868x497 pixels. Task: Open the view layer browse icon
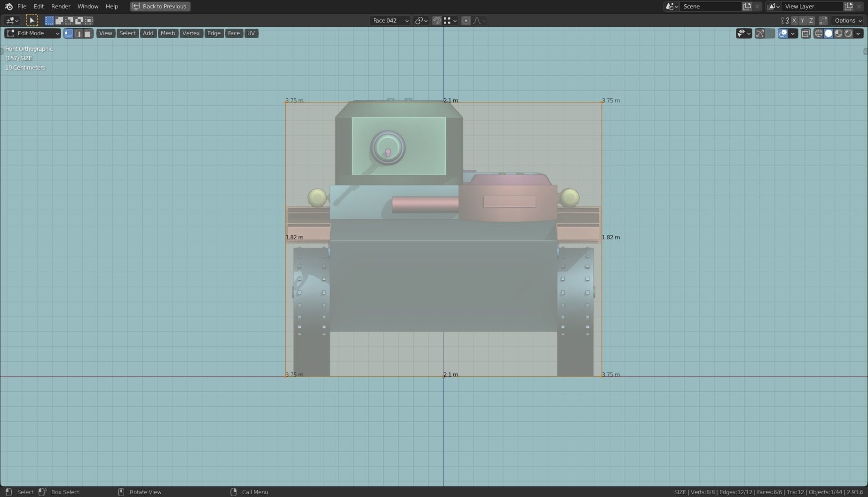pos(773,6)
